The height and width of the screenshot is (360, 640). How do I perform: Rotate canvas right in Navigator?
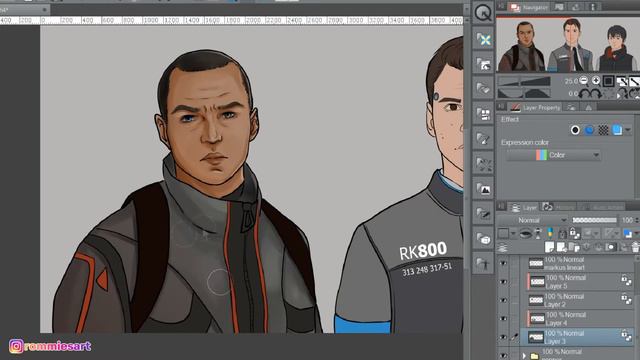(596, 94)
